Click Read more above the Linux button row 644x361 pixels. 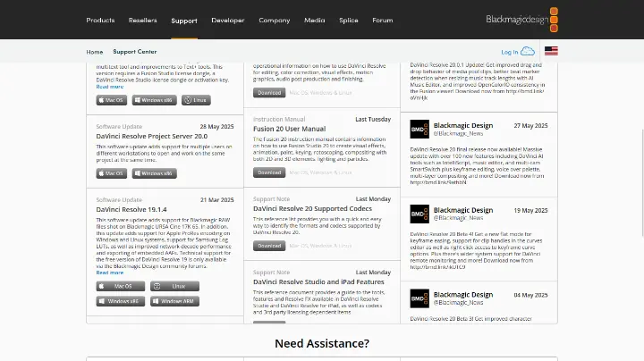[x=110, y=87]
